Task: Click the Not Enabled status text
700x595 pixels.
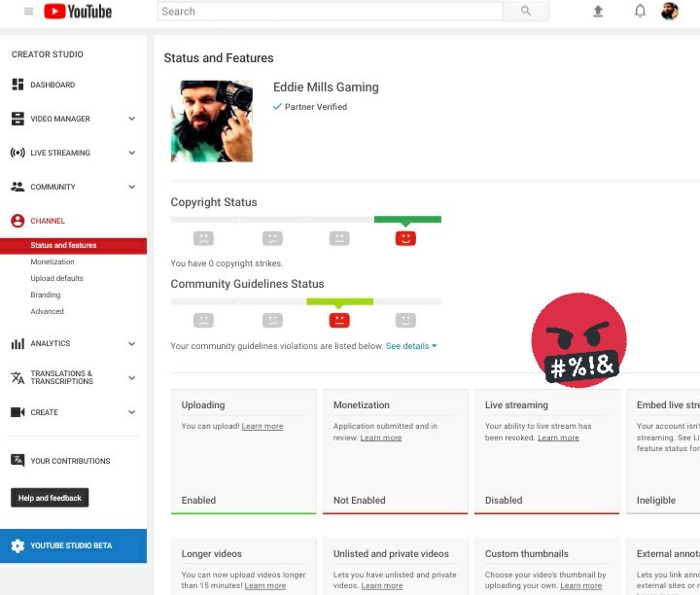Action: click(359, 500)
